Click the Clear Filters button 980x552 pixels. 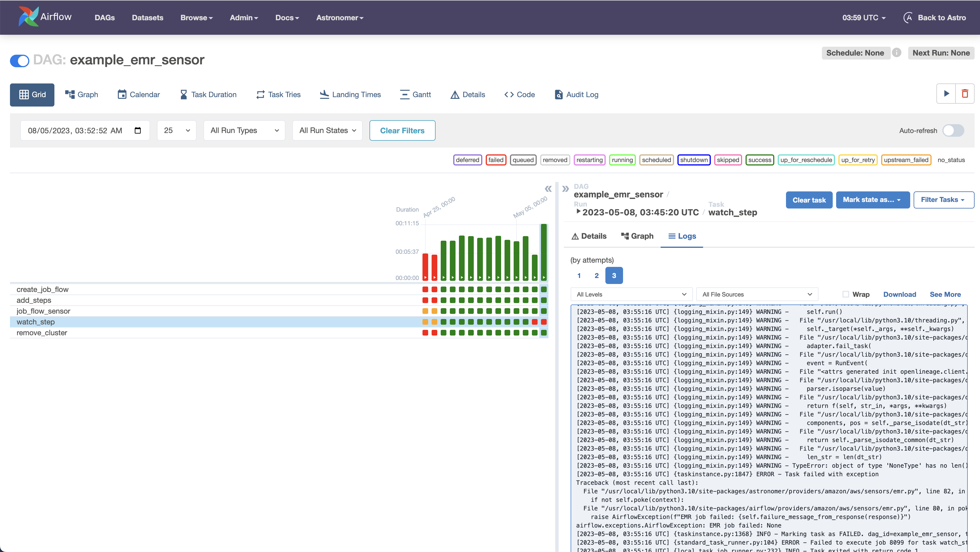pos(402,130)
